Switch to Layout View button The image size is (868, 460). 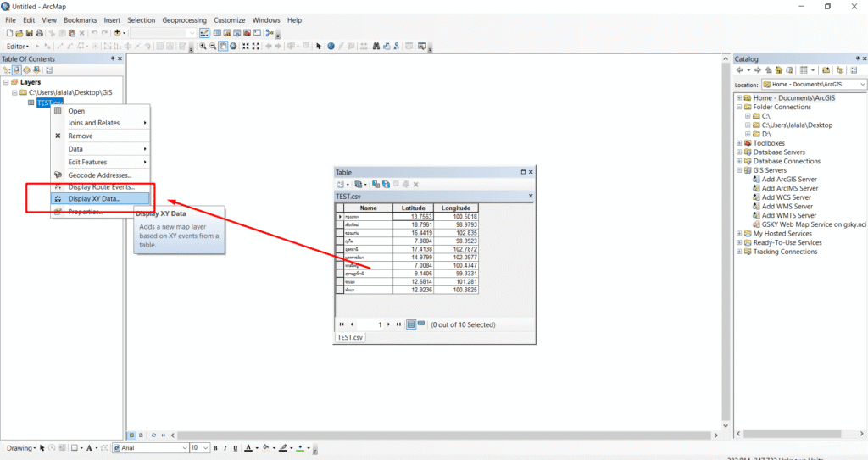pos(141,435)
